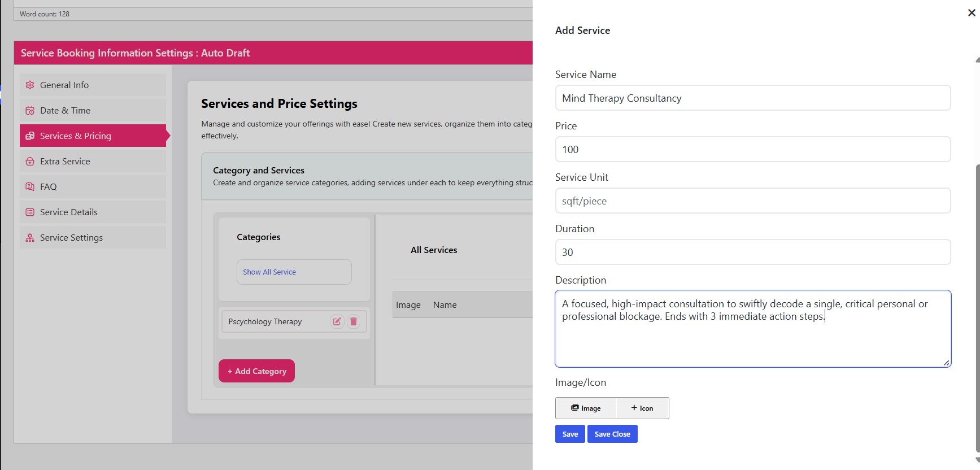980x470 pixels.
Task: Delete the Pscychology Therapy category
Action: point(354,321)
